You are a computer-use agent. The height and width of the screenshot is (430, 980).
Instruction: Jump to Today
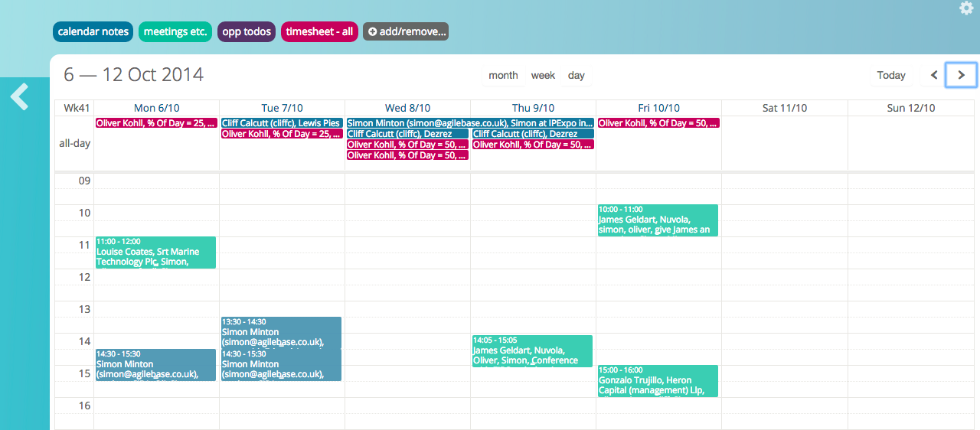coord(891,75)
